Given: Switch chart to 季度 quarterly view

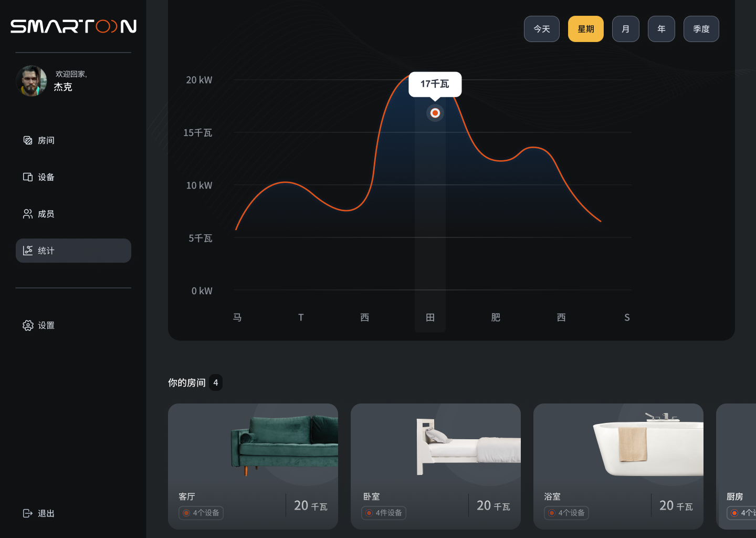Looking at the screenshot, I should pyautogui.click(x=701, y=29).
